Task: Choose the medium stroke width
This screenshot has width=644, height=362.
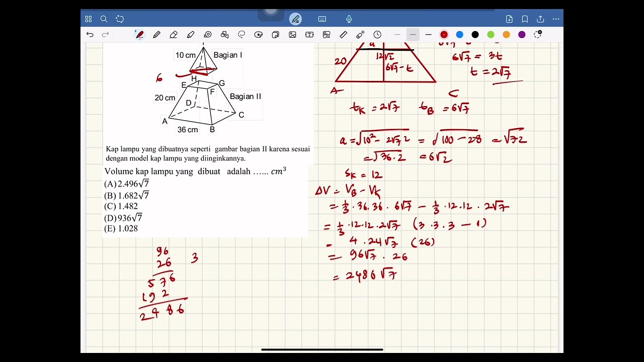Action: coord(413,35)
